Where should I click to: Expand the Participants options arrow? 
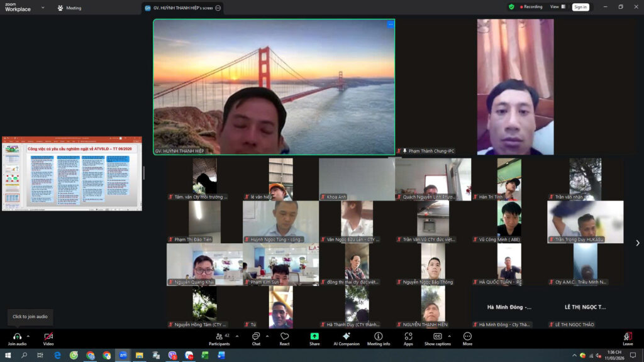tap(236, 336)
